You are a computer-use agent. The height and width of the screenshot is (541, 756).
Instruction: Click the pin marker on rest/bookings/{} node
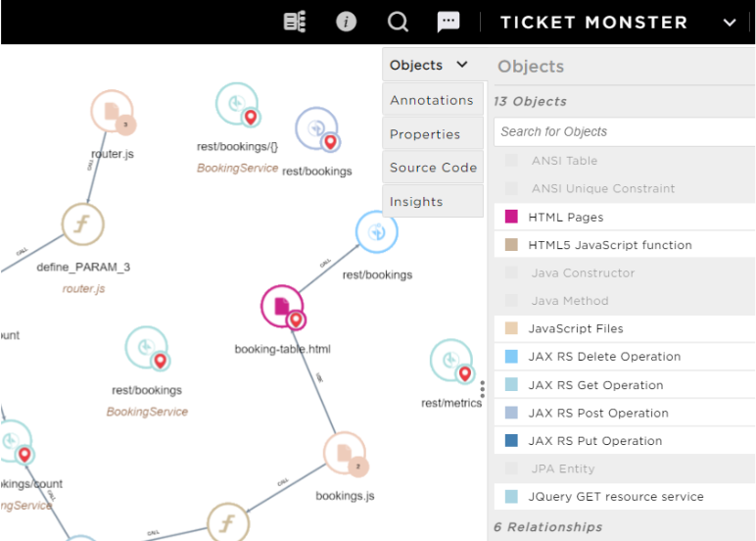point(251,118)
